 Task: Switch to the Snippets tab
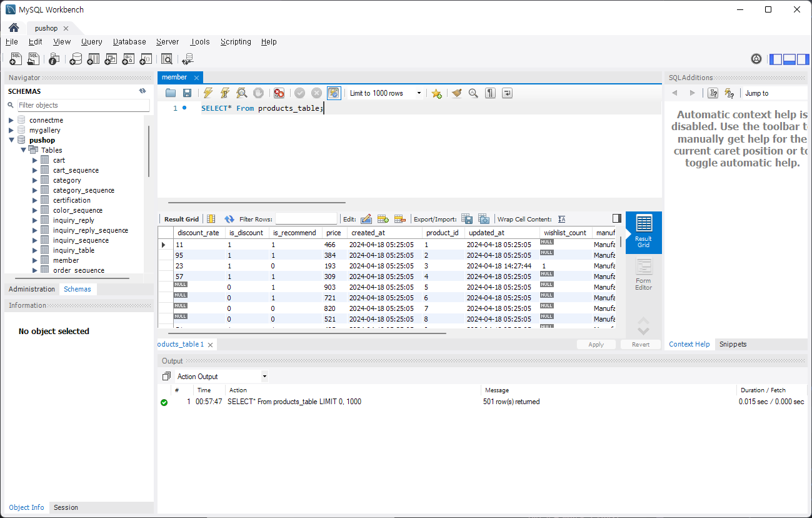[733, 344]
